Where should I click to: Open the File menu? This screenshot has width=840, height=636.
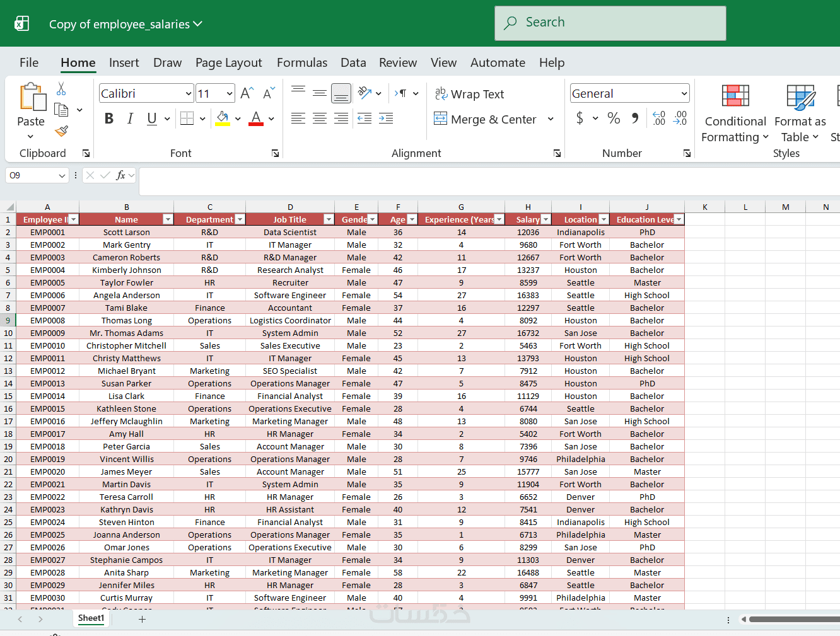pos(29,62)
